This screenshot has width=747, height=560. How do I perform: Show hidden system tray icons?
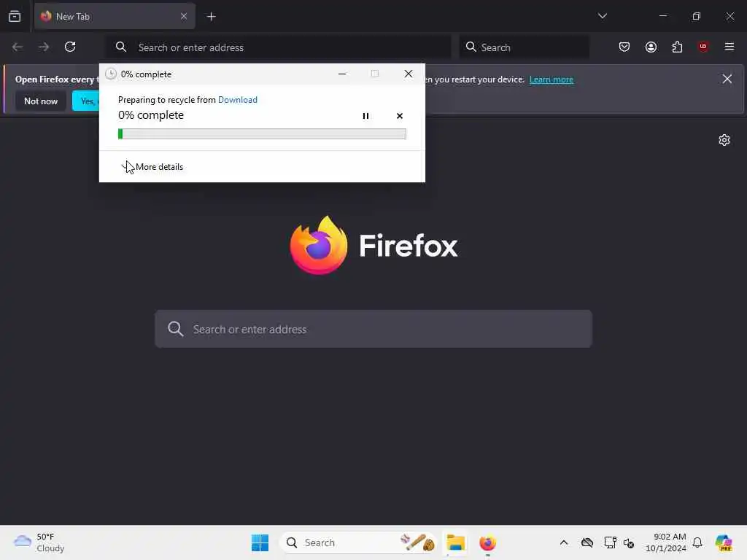(x=564, y=542)
